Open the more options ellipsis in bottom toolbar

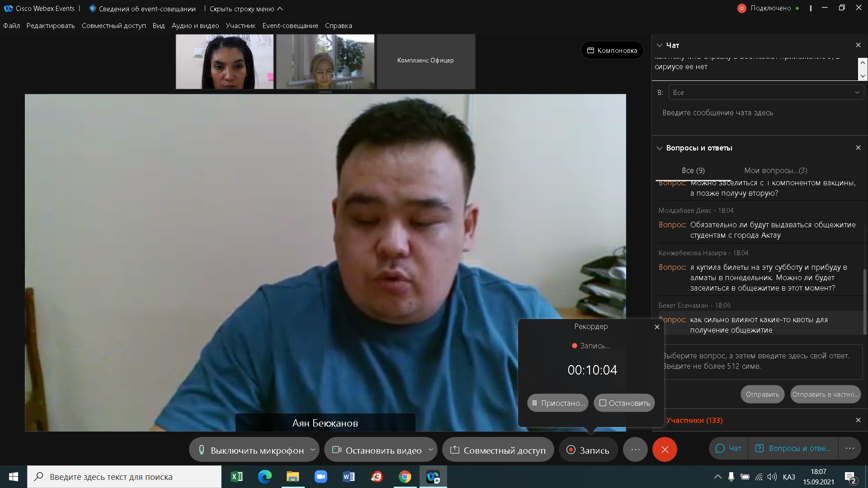(635, 450)
